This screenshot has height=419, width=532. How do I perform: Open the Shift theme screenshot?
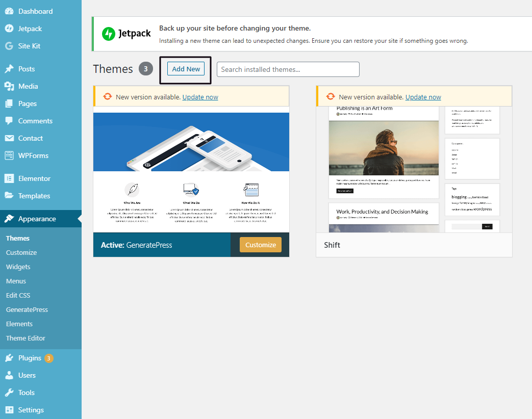[414, 170]
